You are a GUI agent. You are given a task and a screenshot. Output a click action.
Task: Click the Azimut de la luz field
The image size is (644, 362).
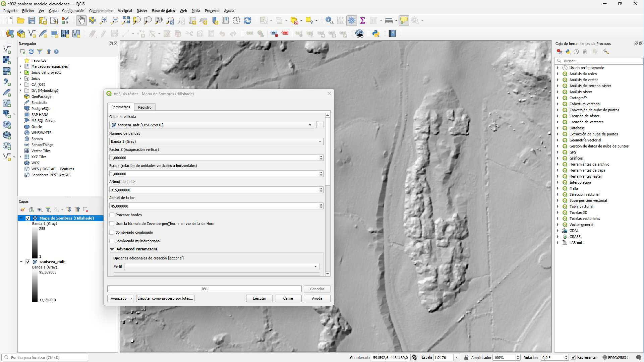(x=214, y=190)
